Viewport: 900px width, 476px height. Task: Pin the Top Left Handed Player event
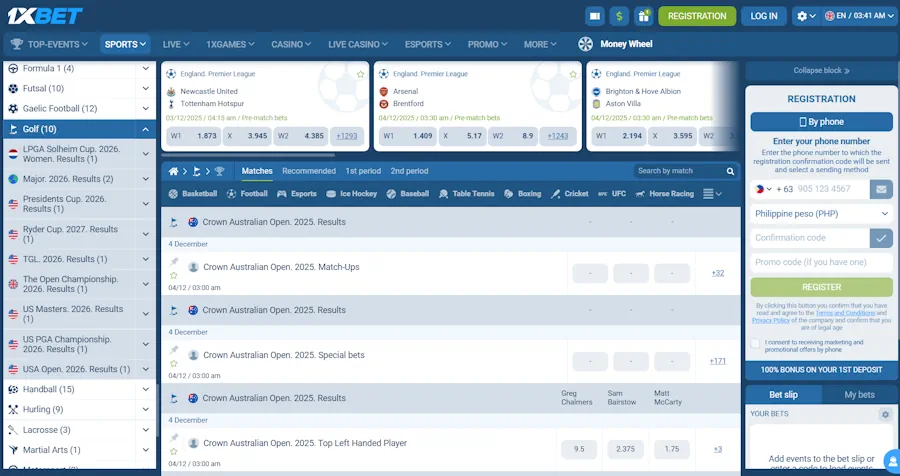coord(174,438)
